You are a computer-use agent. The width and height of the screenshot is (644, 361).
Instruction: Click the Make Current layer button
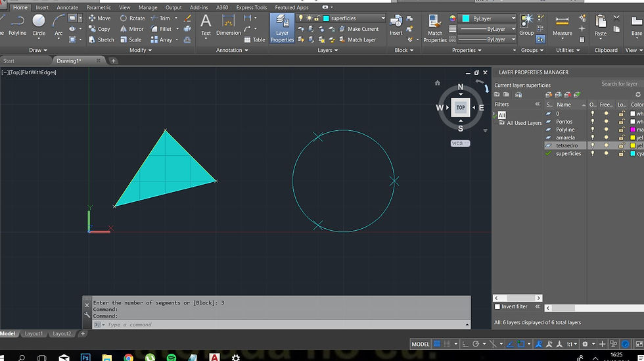point(359,29)
